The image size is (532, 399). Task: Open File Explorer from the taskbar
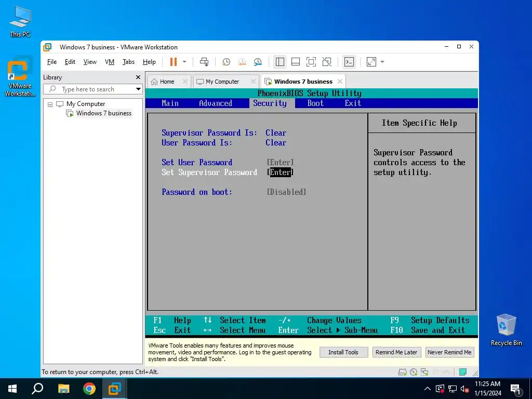pyautogui.click(x=63, y=389)
